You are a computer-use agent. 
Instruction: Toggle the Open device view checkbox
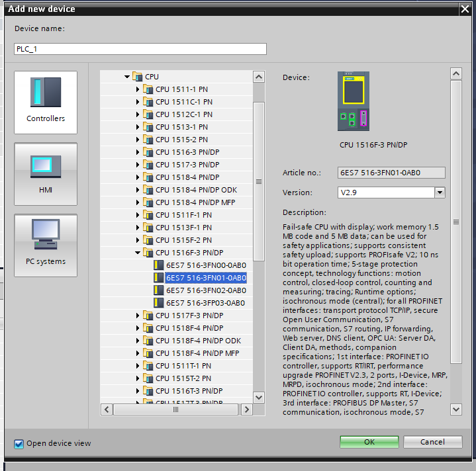19,444
